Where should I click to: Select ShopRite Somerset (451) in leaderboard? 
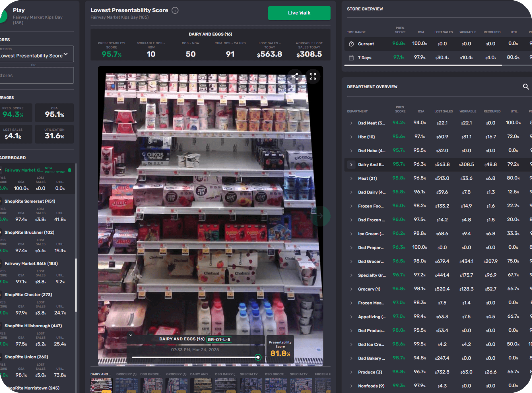coord(30,201)
